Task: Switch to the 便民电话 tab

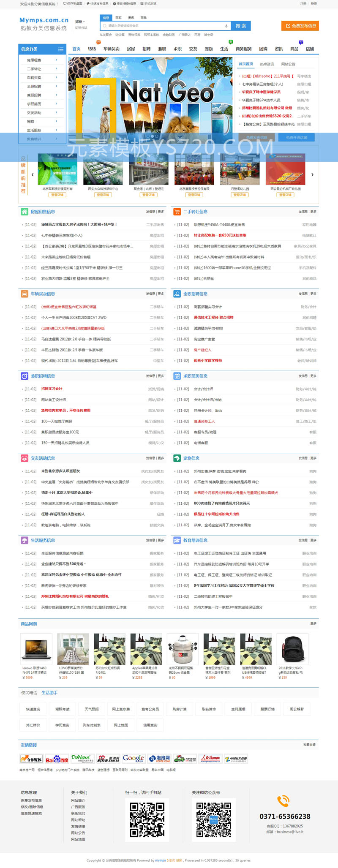Action: click(29, 693)
